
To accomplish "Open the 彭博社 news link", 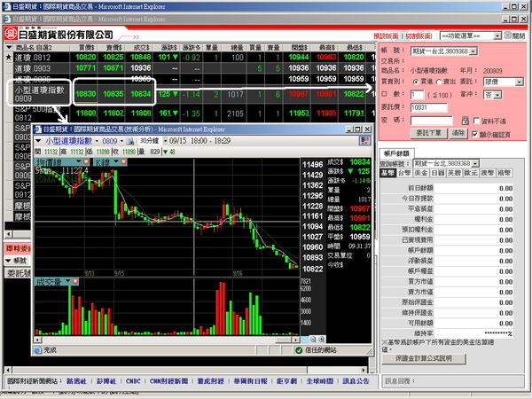I will pos(106,381).
